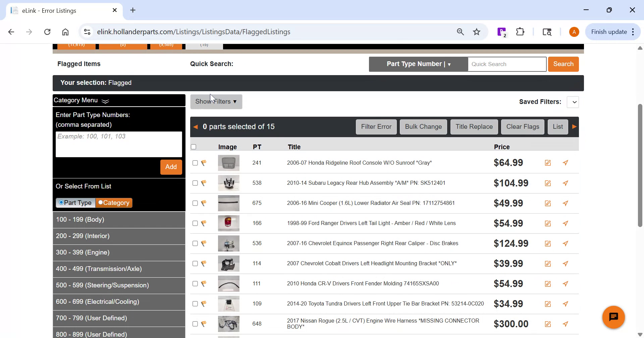Image resolution: width=644 pixels, height=338 pixels.
Task: Open the Part Type Number dropdown
Action: coord(418,64)
